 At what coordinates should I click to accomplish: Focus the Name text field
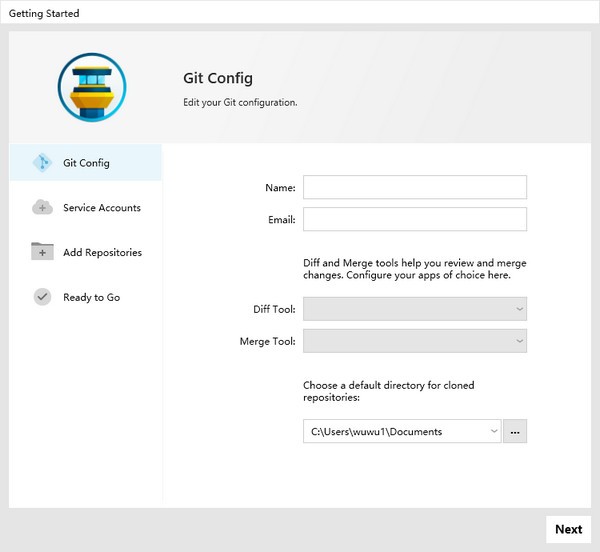pyautogui.click(x=414, y=187)
